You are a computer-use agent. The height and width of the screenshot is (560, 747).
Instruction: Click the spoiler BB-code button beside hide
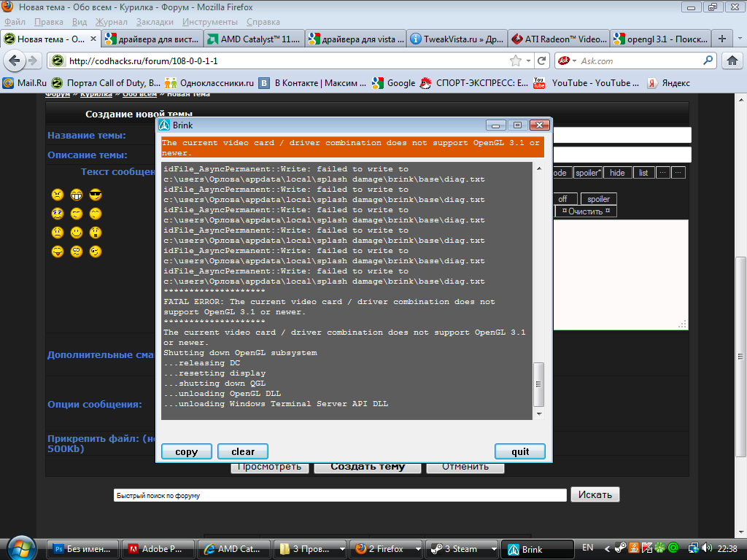point(587,173)
